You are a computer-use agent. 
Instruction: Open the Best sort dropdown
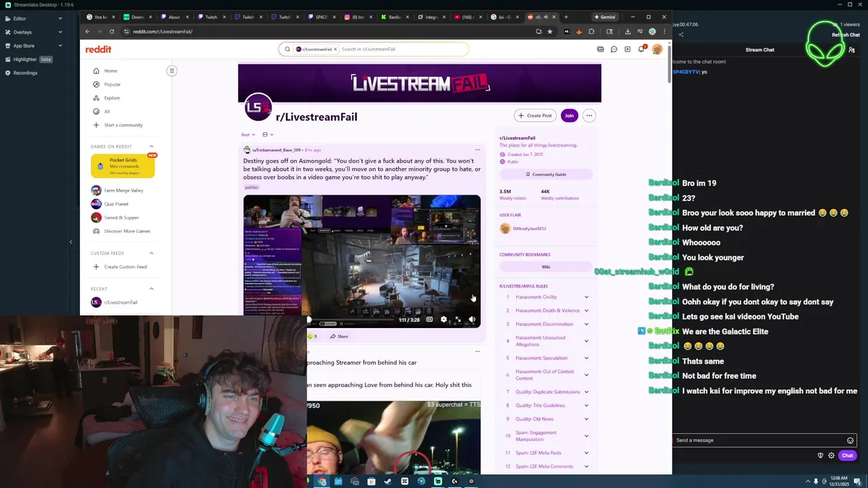click(248, 134)
